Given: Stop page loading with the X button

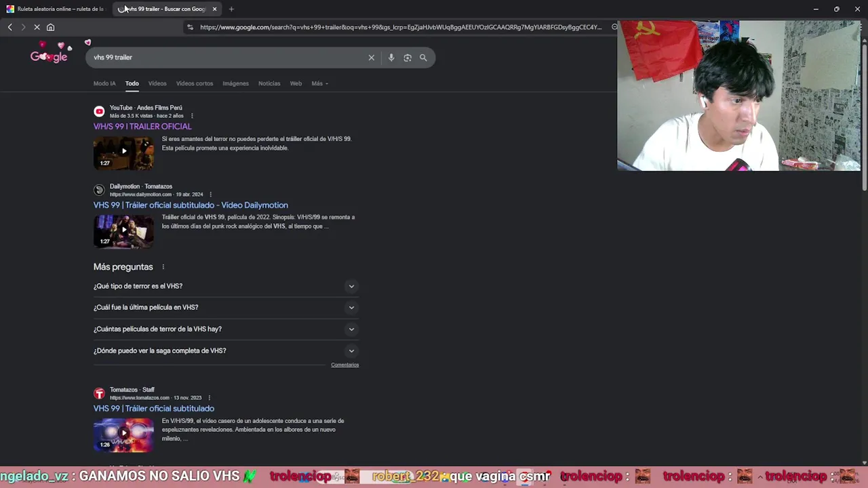Looking at the screenshot, I should point(37,27).
